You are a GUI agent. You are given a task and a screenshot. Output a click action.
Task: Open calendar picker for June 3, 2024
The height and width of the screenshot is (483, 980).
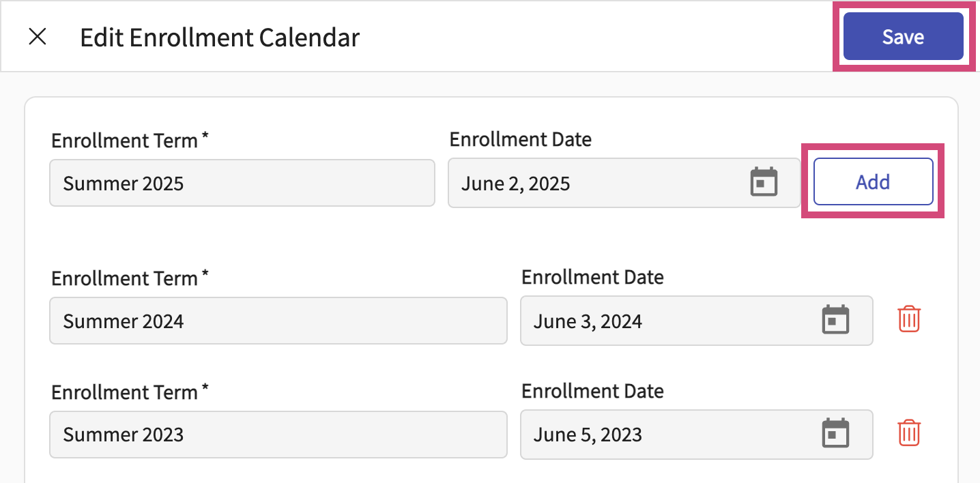tap(835, 321)
